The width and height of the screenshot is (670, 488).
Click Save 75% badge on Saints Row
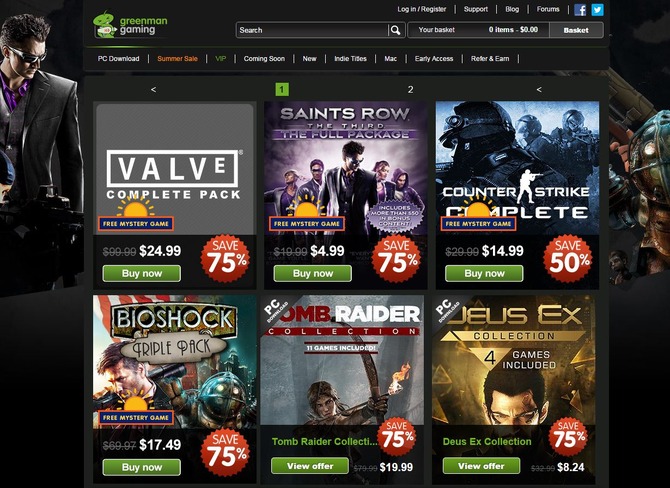[396, 258]
